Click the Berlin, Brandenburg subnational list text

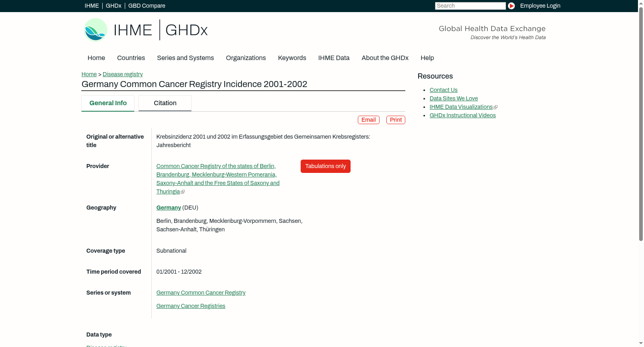pos(229,225)
